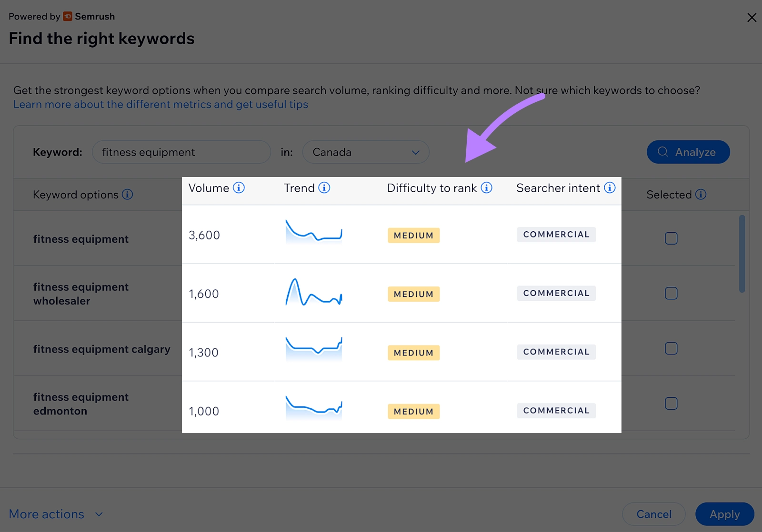Click the Semrush logo icon
The width and height of the screenshot is (762, 532).
click(x=68, y=17)
